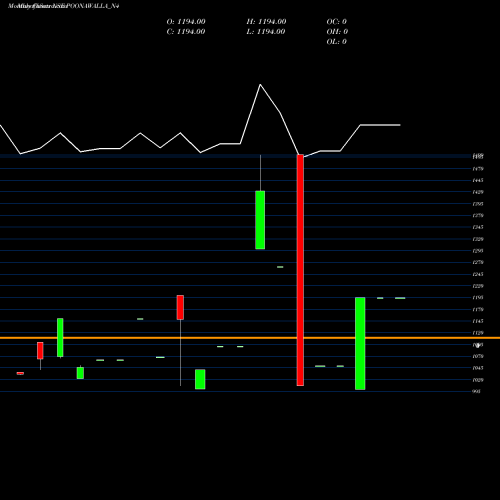
Task: Click the open value O: 1194.00
Action: coord(186,22)
